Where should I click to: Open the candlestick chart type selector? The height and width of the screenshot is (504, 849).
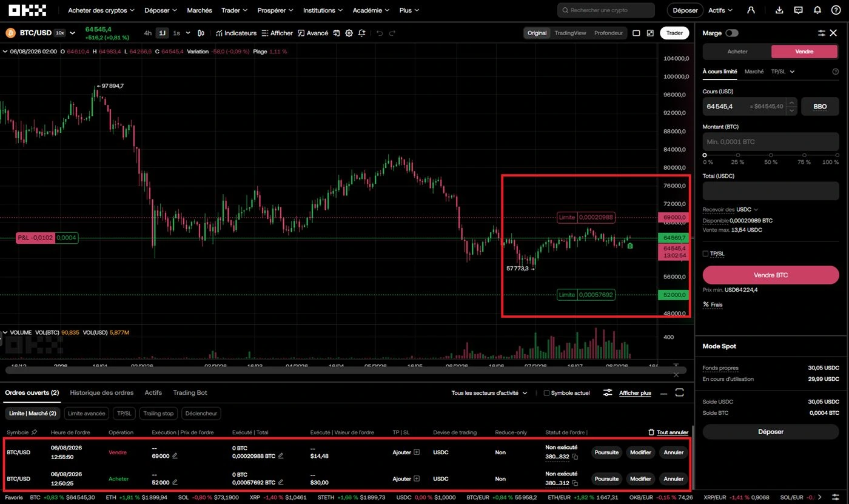click(201, 33)
